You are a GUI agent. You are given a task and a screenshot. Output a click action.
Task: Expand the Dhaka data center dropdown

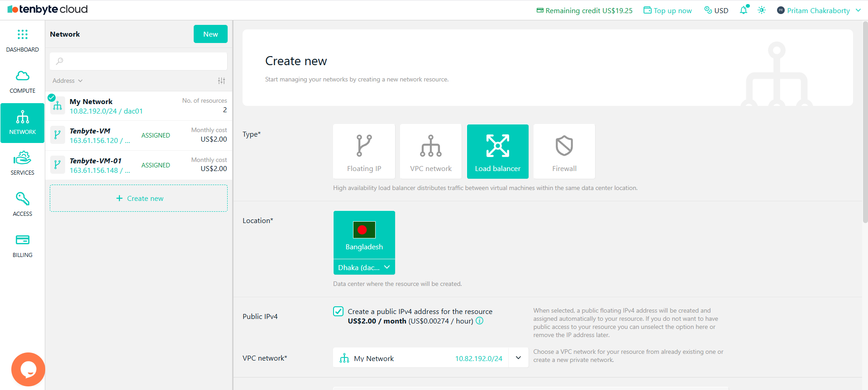point(364,267)
